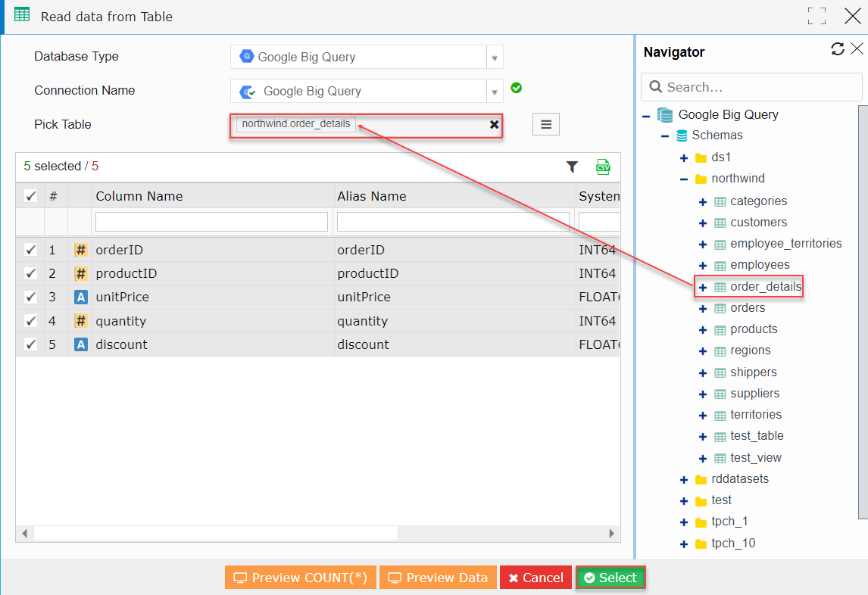The image size is (868, 595).
Task: Click the number type icon for quantity
Action: (81, 321)
